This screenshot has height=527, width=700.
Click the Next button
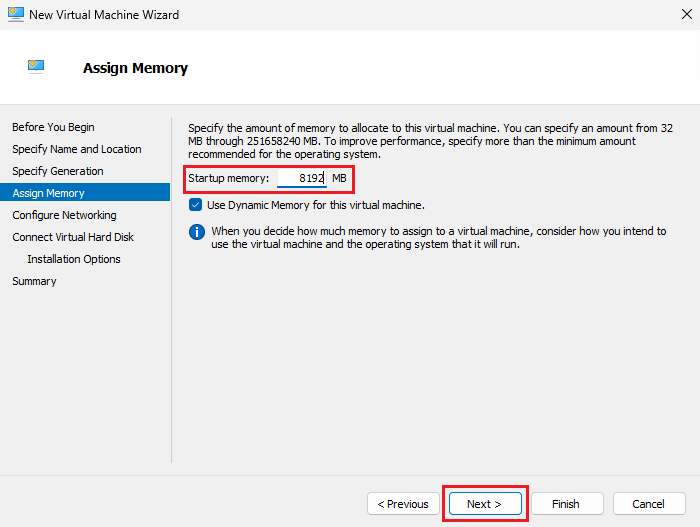coord(484,504)
